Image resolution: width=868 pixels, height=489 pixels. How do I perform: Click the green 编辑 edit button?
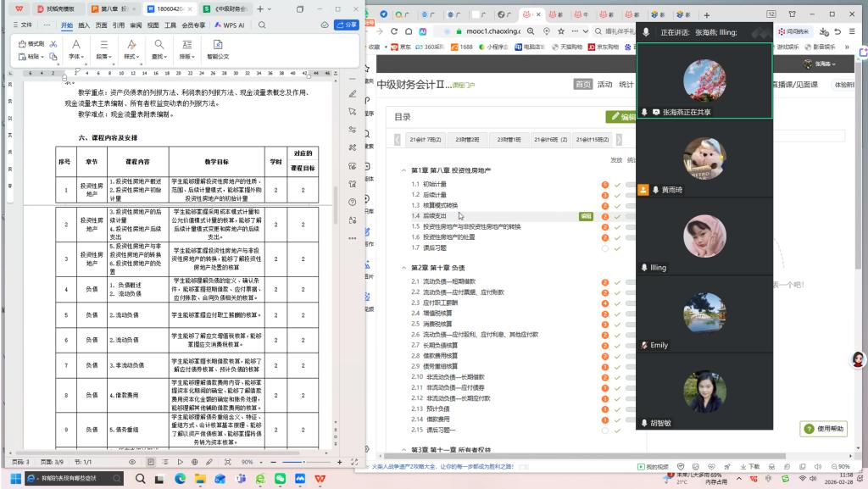pos(621,117)
